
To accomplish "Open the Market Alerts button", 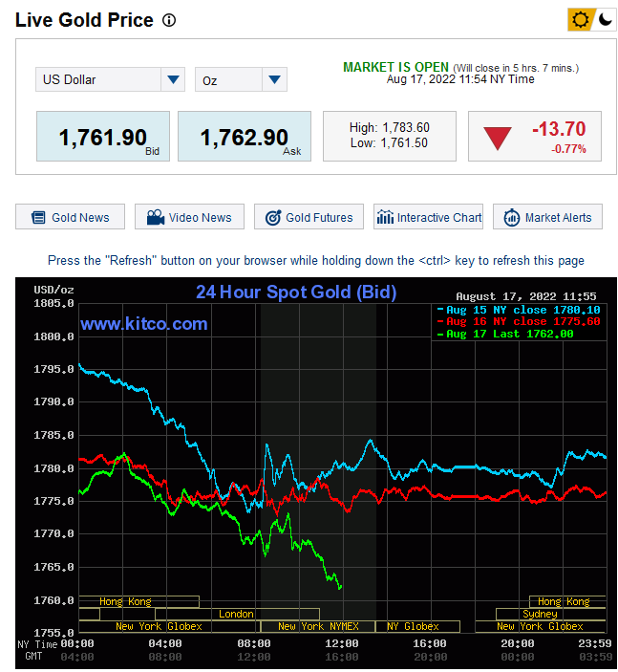I will coord(547,217).
